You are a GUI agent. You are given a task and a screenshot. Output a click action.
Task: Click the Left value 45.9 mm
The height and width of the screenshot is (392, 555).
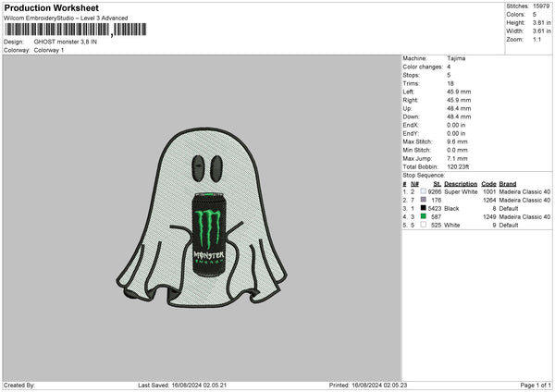point(459,92)
